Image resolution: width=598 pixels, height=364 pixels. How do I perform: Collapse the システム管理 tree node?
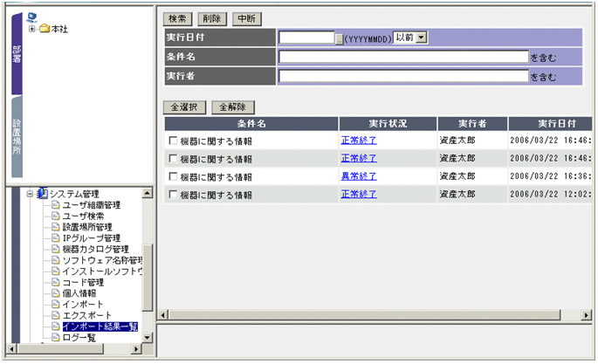tap(30, 194)
